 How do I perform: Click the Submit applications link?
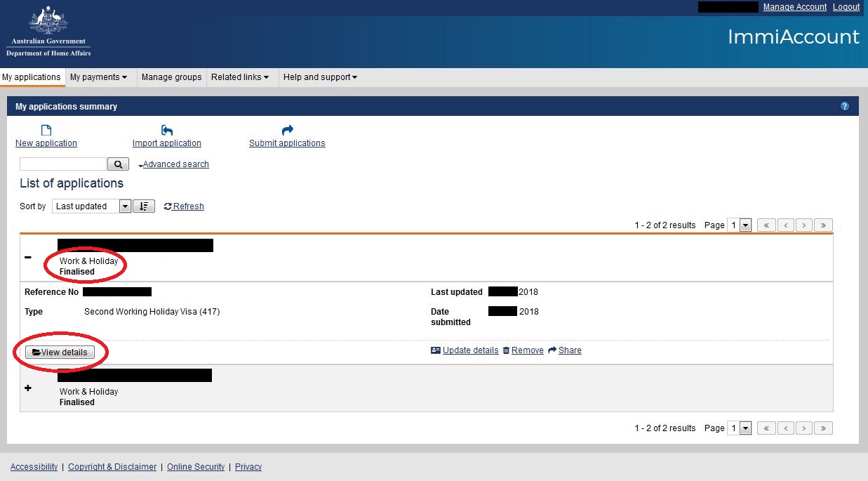click(x=287, y=143)
